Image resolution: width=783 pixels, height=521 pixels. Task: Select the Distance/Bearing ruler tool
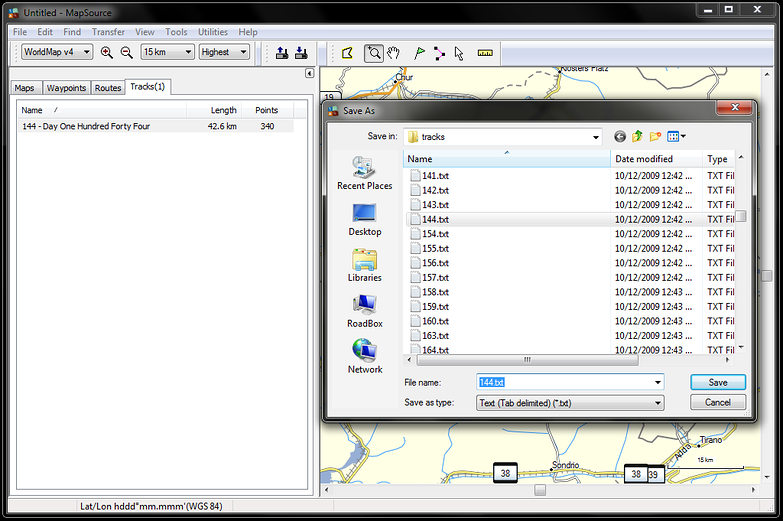click(485, 53)
